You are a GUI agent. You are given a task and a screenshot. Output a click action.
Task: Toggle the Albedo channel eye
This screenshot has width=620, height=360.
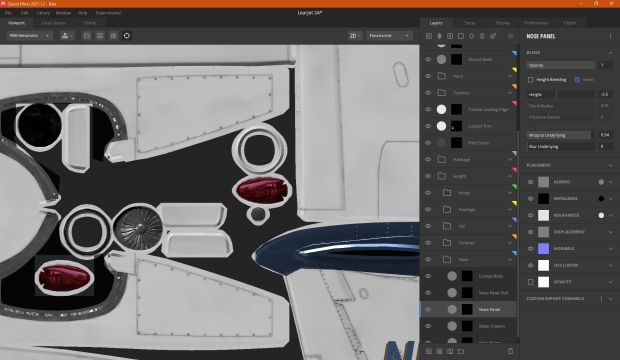[x=531, y=182]
